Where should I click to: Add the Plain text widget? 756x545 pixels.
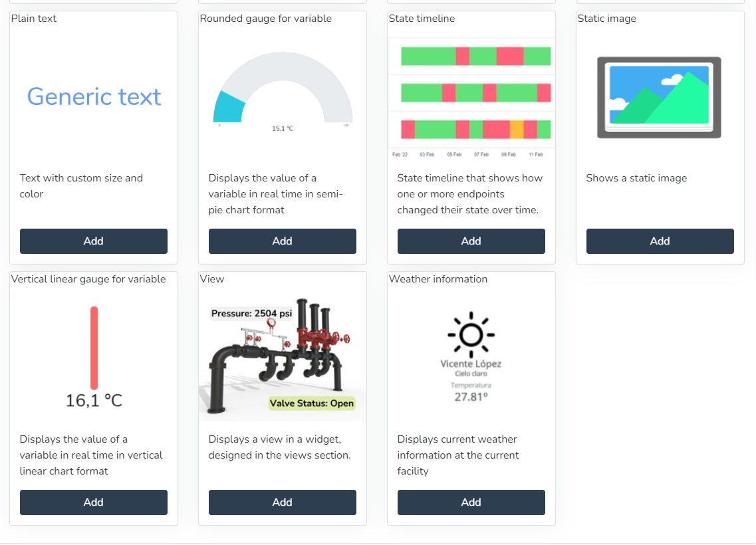[93, 241]
